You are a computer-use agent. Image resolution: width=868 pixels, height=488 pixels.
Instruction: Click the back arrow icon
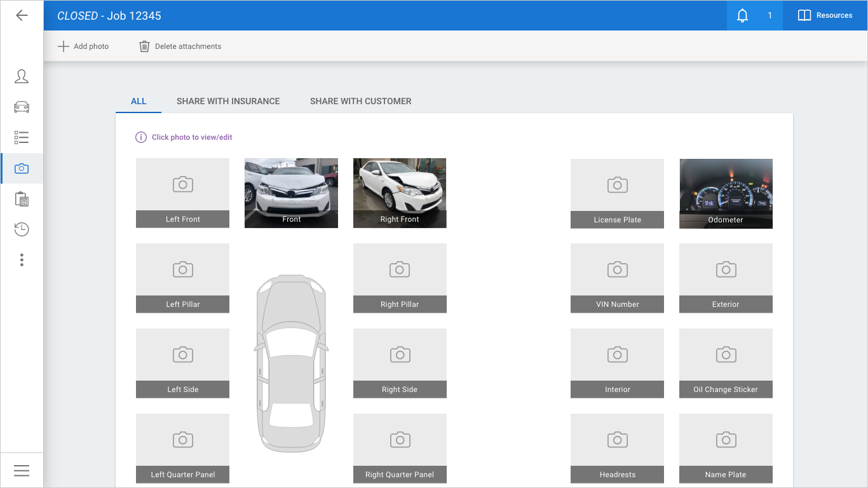[x=22, y=15]
